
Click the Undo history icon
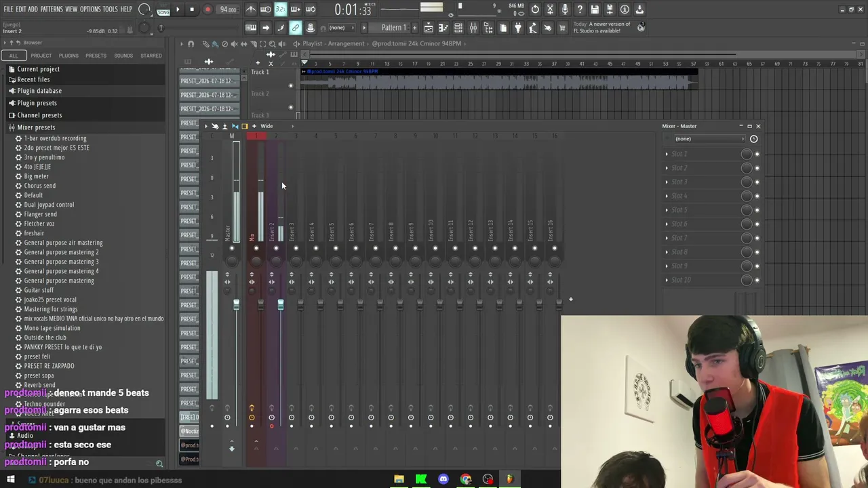[535, 9]
